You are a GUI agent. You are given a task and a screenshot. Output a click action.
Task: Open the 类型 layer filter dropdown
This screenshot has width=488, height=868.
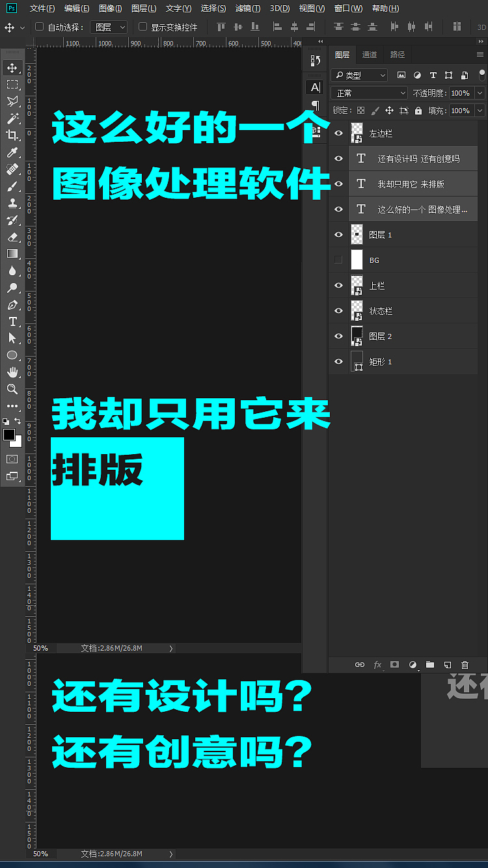(x=359, y=75)
